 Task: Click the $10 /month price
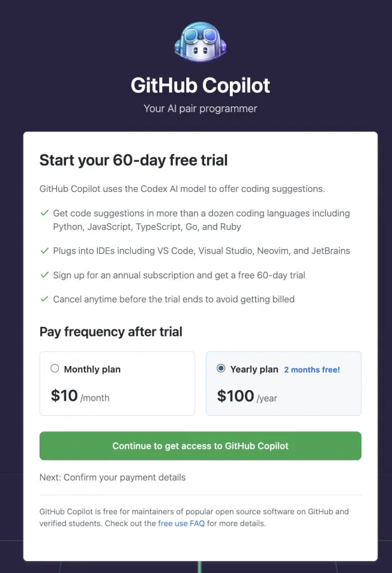tap(80, 396)
